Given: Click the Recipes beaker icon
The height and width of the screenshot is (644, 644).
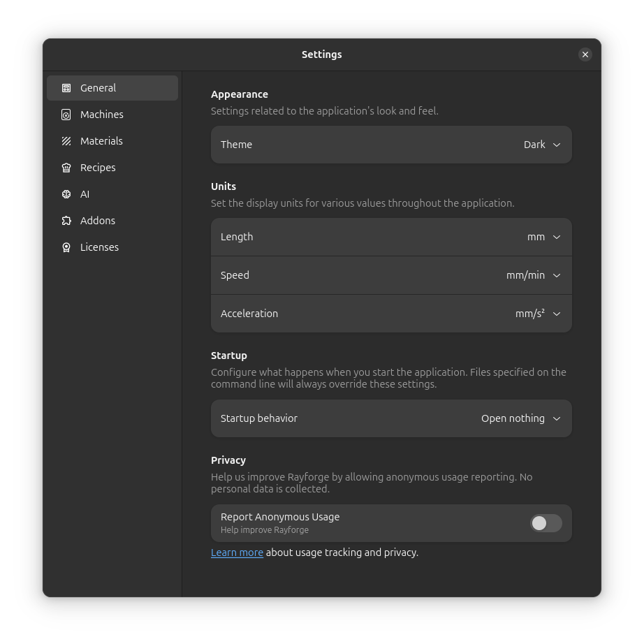Looking at the screenshot, I should coord(66,167).
